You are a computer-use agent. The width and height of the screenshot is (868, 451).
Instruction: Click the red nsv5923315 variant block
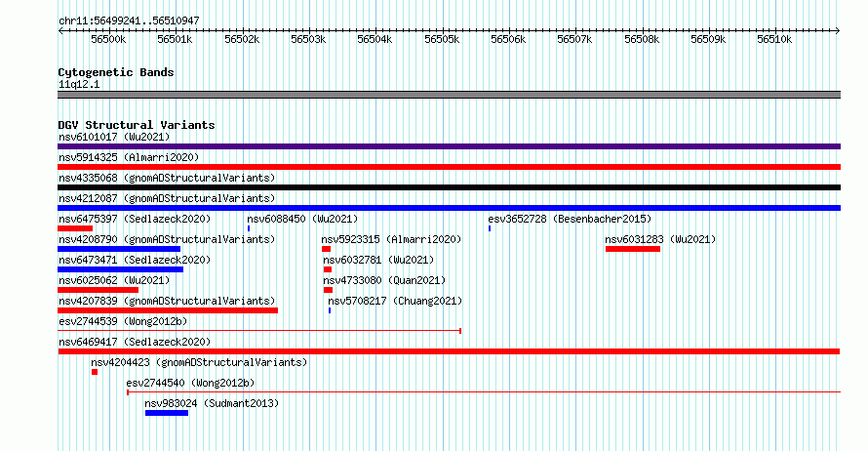pos(326,249)
